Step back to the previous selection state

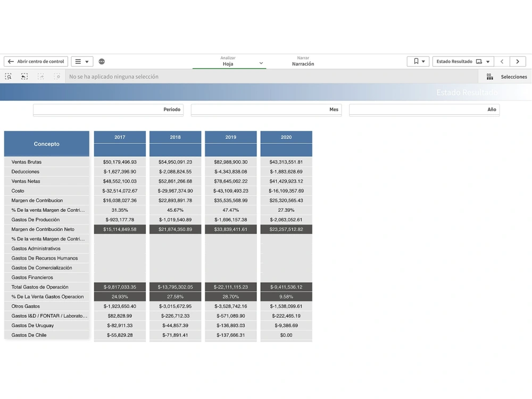click(24, 77)
